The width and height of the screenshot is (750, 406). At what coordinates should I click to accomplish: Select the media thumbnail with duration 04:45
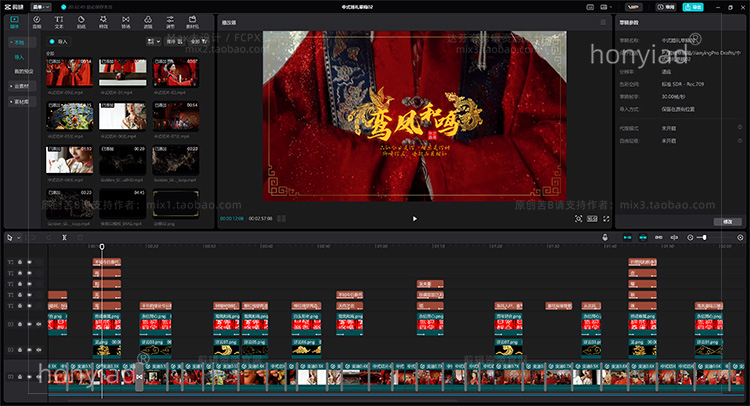[122, 204]
